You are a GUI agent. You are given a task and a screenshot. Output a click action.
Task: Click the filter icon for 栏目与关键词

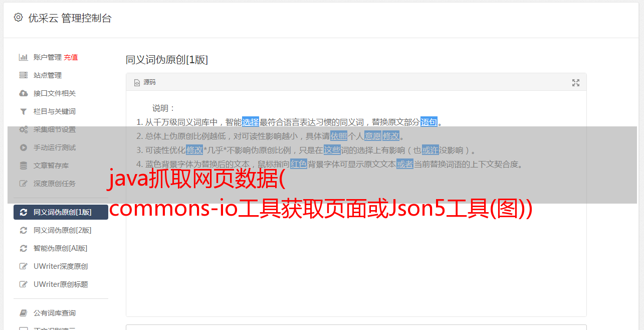23,111
